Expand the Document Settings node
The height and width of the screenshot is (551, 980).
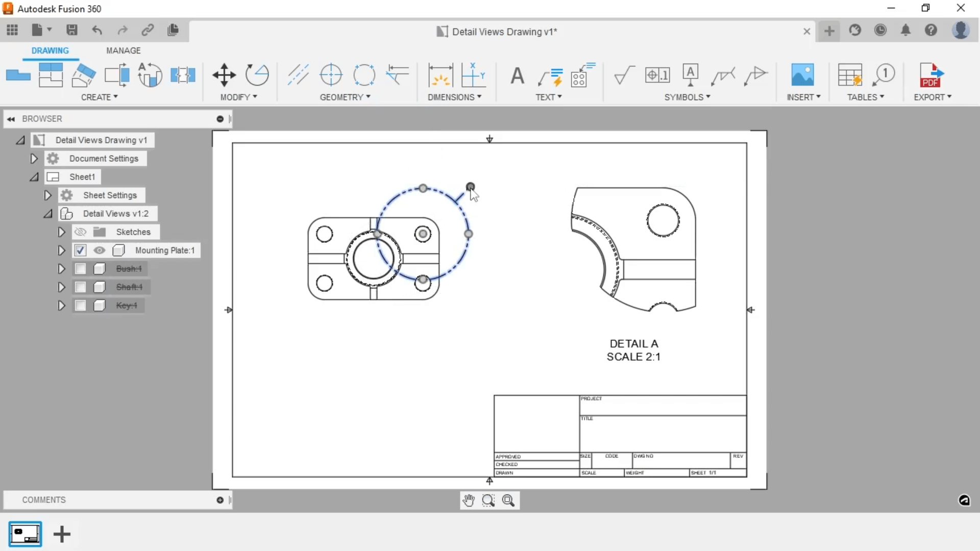tap(34, 159)
